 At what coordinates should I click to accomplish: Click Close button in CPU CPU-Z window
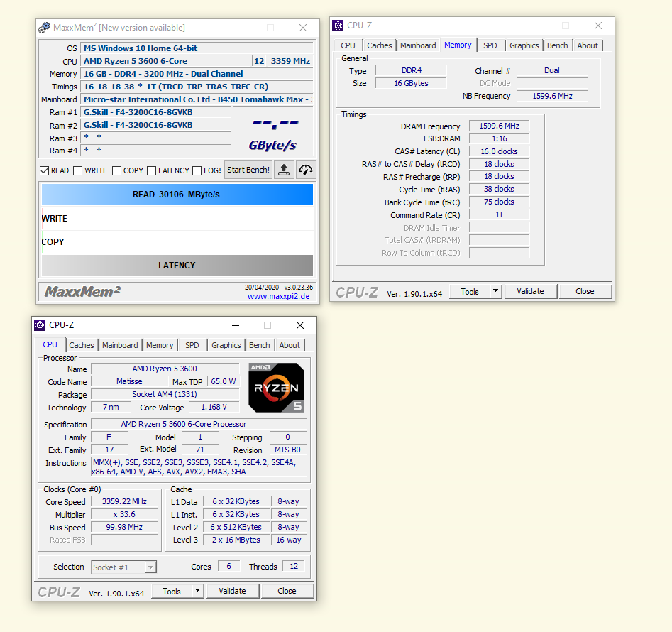[287, 591]
